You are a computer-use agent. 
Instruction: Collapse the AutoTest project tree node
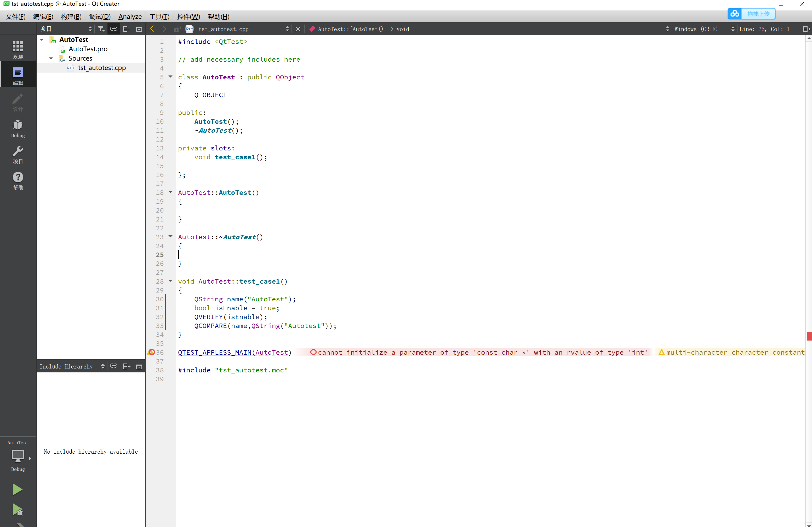42,39
